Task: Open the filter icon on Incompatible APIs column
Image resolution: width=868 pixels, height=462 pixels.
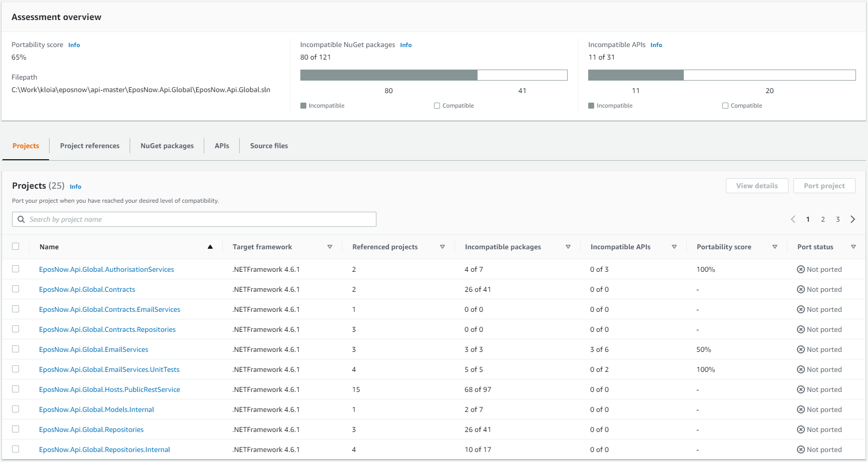Action: coord(674,246)
